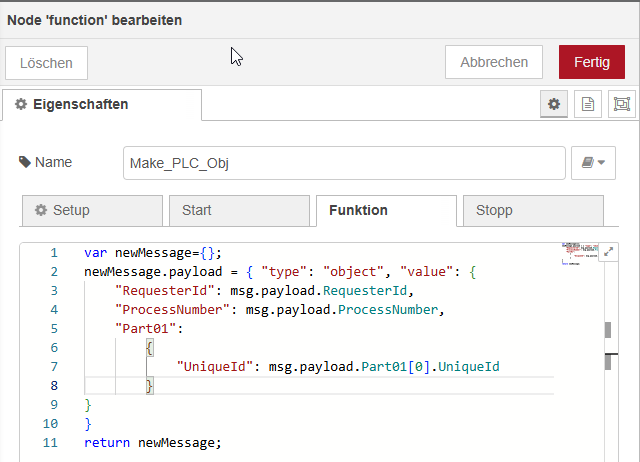
Task: Click the gear icon in Eigenschaften tab
Action: [20, 104]
